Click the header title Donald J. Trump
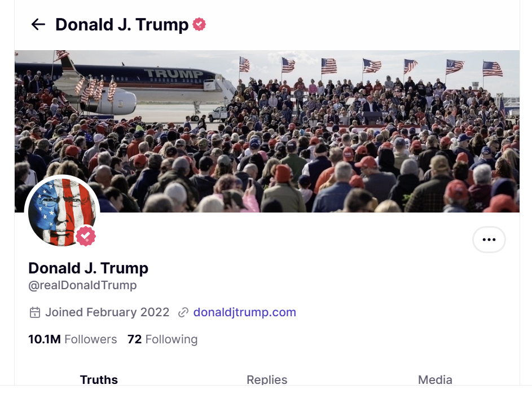Viewport: 532px width, 398px height. point(122,24)
